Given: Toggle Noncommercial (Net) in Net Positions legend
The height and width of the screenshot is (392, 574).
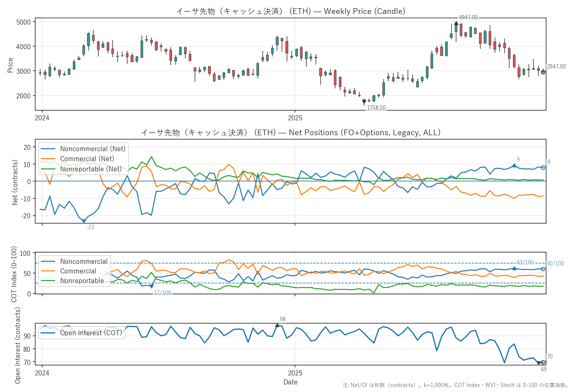Looking at the screenshot, I should [x=93, y=149].
